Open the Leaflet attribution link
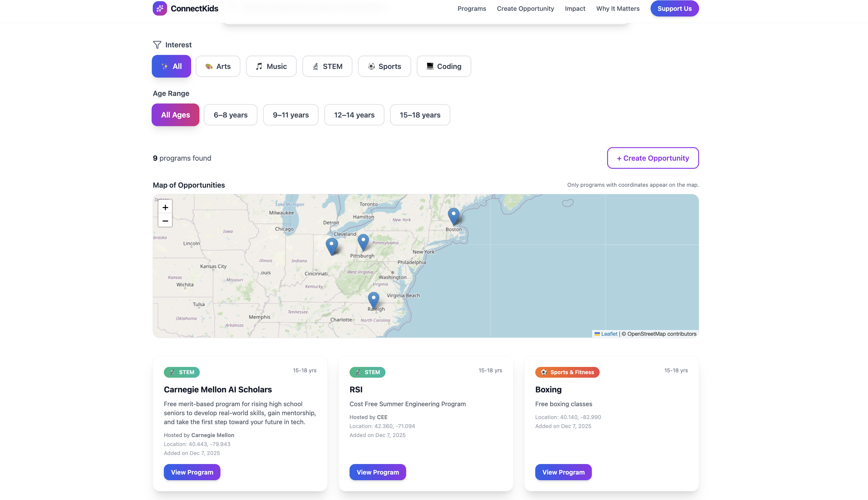 tap(609, 334)
